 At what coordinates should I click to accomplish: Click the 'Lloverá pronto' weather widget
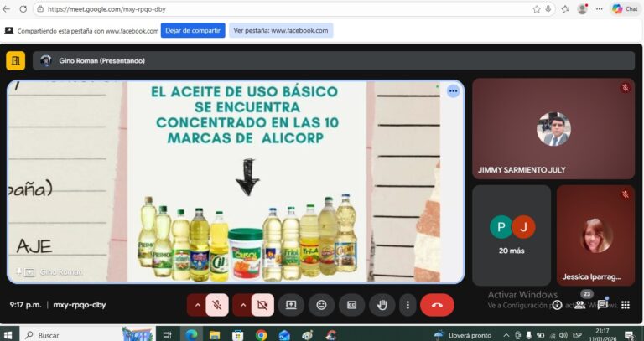tap(463, 335)
